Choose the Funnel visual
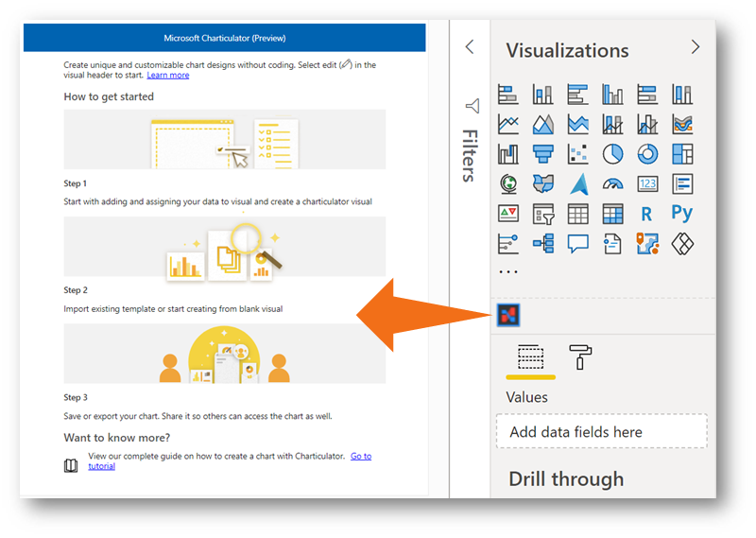 tap(542, 154)
